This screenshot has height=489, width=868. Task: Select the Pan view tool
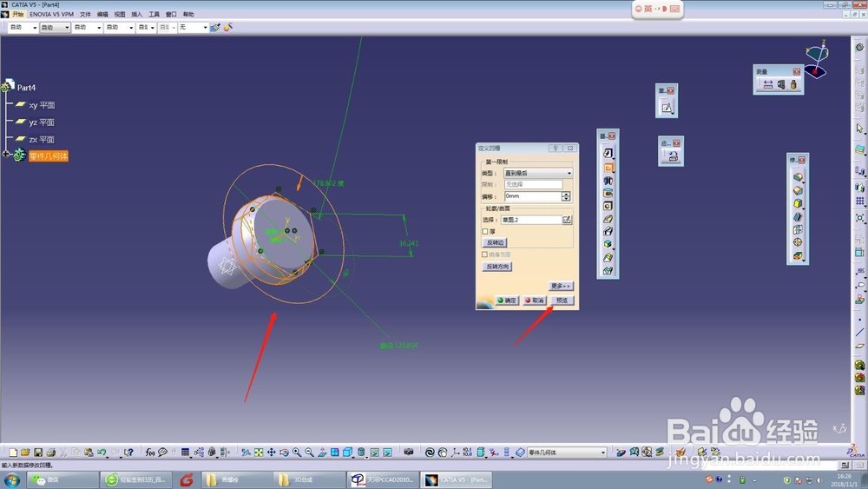click(x=271, y=453)
